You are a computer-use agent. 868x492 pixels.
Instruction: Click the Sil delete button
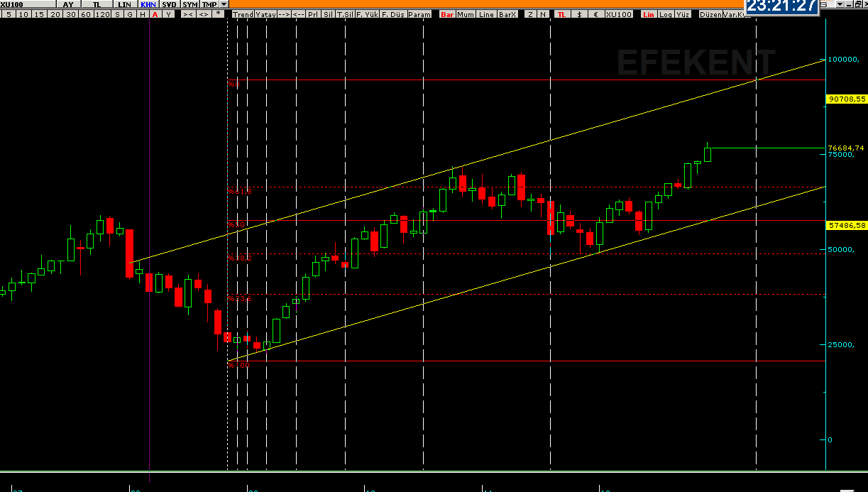[x=328, y=14]
